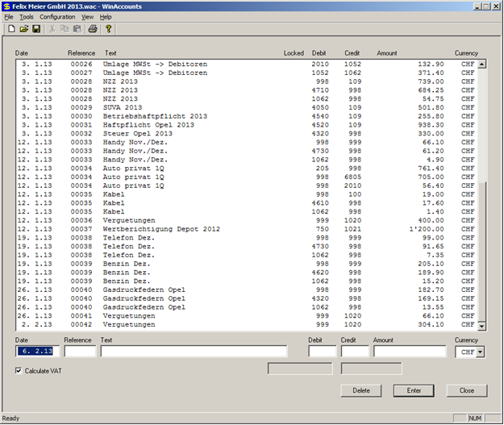Image resolution: width=504 pixels, height=425 pixels.
Task: Select Kabel row with amount 19.00
Action: coord(247,194)
